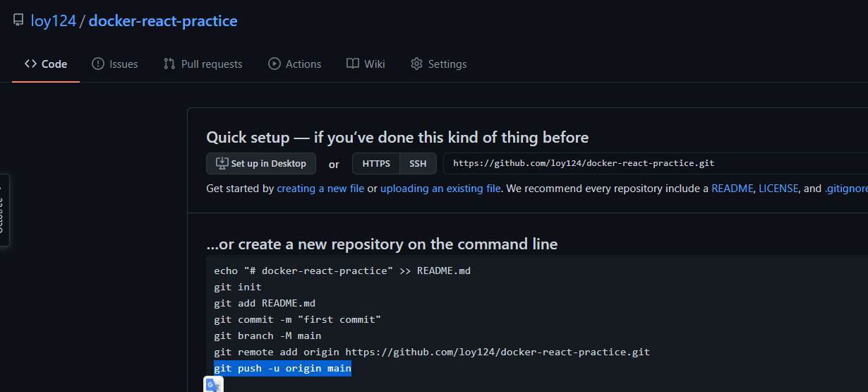Click the highlighted 'git push -u origin main' line

[x=282, y=368]
